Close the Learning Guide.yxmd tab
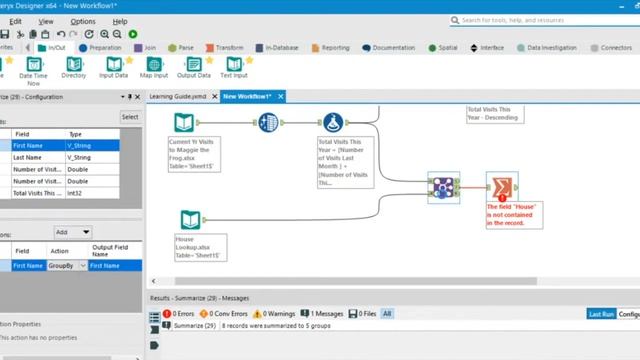The image size is (640, 360). 215,96
